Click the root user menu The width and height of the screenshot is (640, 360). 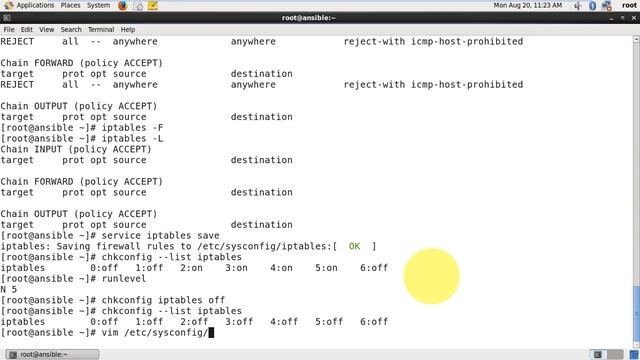[x=629, y=5]
